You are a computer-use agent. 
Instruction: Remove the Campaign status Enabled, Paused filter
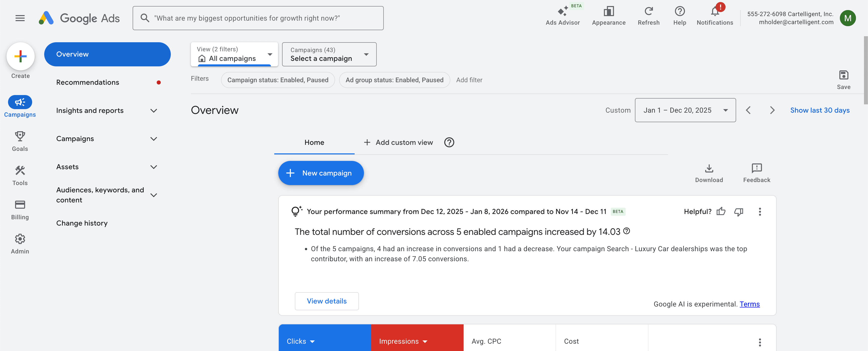coord(278,80)
